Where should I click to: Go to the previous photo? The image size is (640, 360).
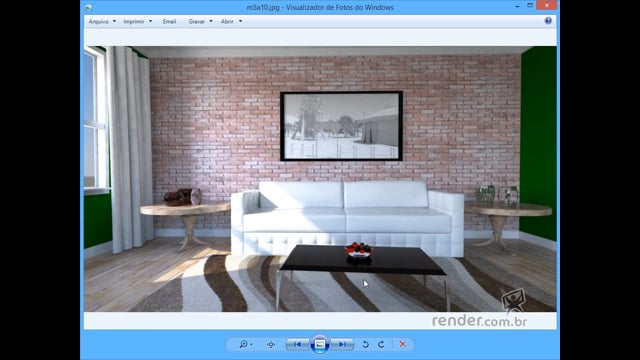pyautogui.click(x=298, y=344)
